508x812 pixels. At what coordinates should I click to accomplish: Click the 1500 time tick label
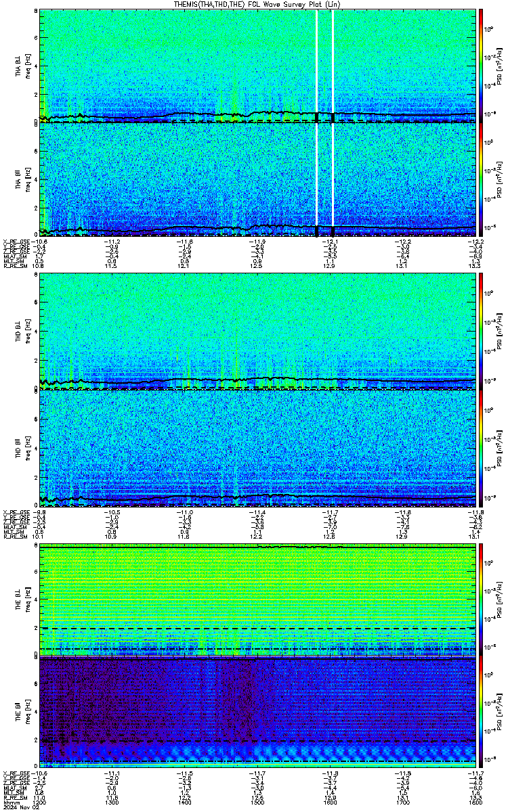tap(258, 801)
